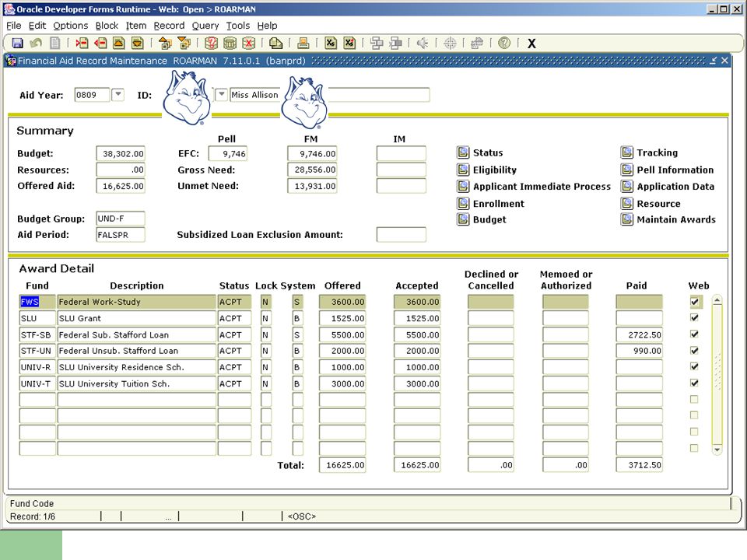The image size is (747, 560).
Task: Open the Status options icon
Action: 462,152
